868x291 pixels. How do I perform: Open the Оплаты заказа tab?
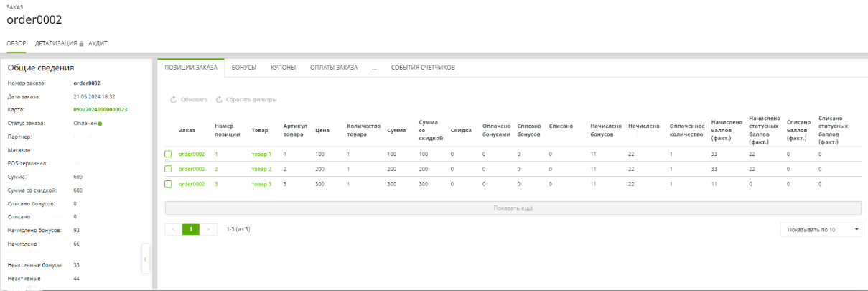coord(333,68)
